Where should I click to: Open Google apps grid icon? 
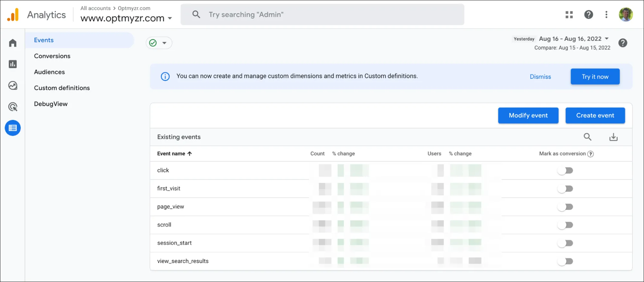(x=569, y=14)
